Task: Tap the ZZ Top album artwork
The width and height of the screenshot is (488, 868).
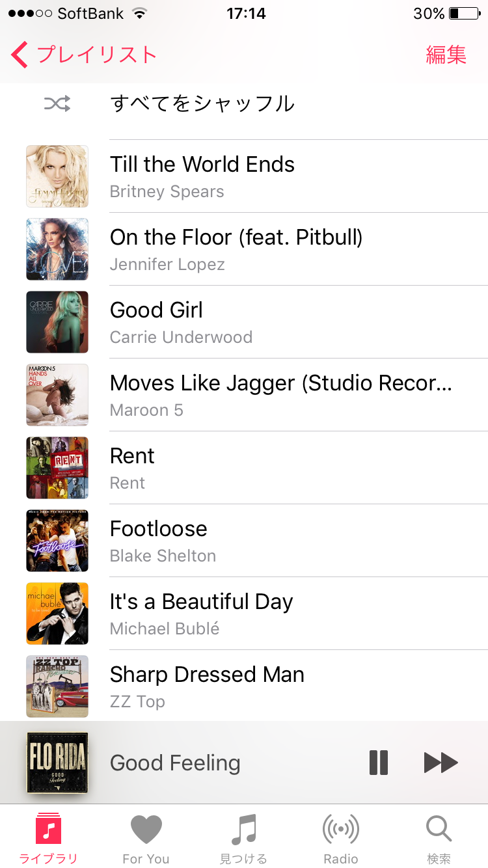Action: (57, 686)
